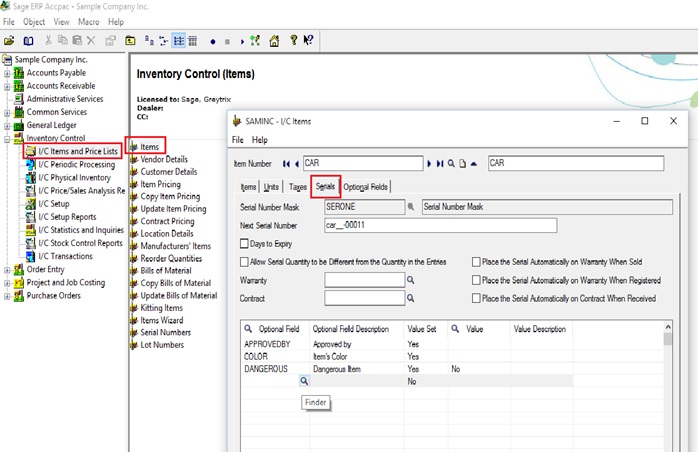Click the Open Company toolbar icon

[9, 41]
